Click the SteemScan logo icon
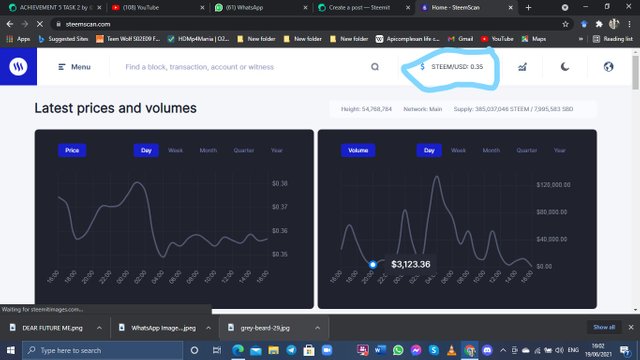The height and width of the screenshot is (360, 640). click(x=18, y=67)
